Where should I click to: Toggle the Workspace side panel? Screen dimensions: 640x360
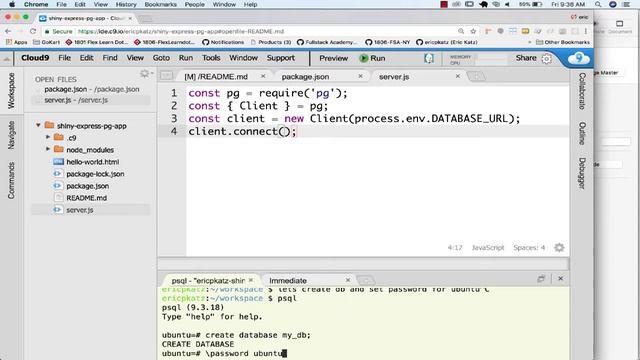tap(11, 91)
